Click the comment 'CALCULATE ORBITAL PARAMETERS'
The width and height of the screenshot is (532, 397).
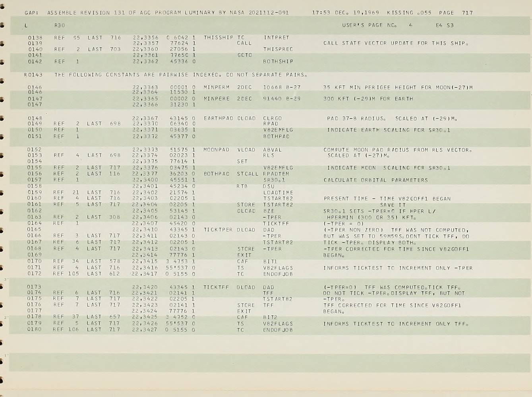[x=376, y=180]
